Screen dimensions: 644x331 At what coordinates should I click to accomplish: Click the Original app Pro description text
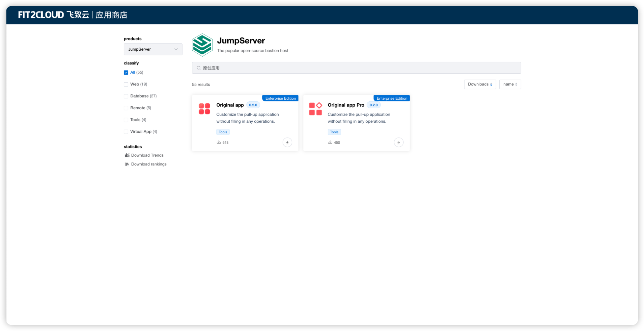tap(359, 118)
